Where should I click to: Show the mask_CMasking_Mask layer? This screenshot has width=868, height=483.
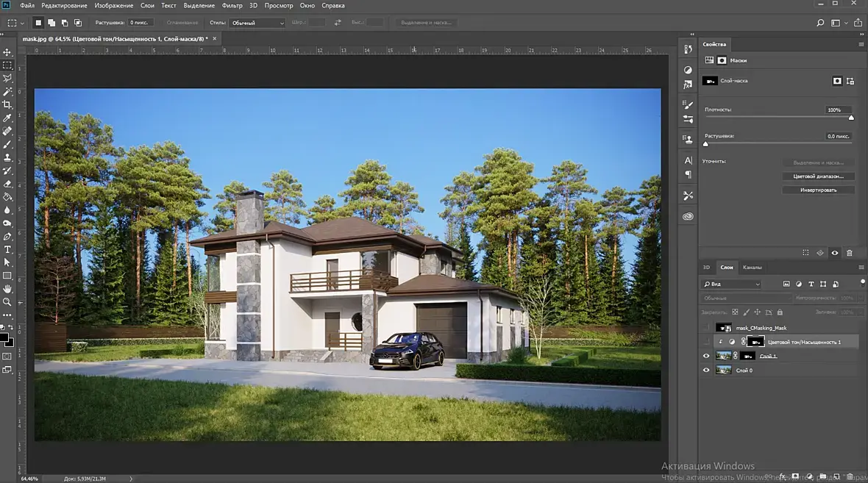[706, 328]
